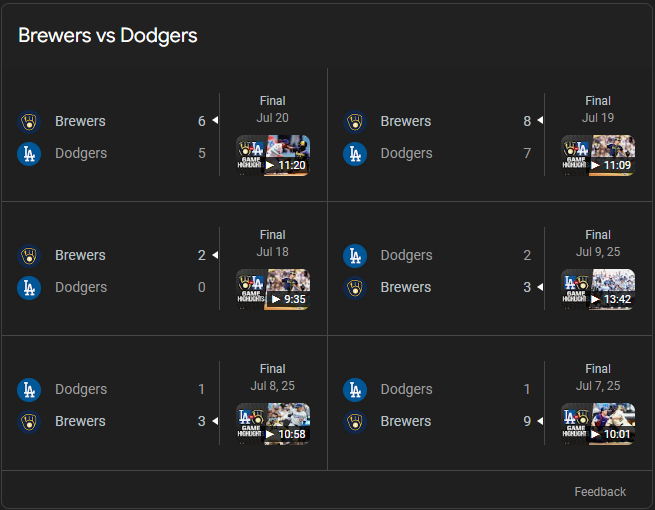Image resolution: width=655 pixels, height=510 pixels.
Task: Play the 10:01 highlights video
Action: coord(598,423)
